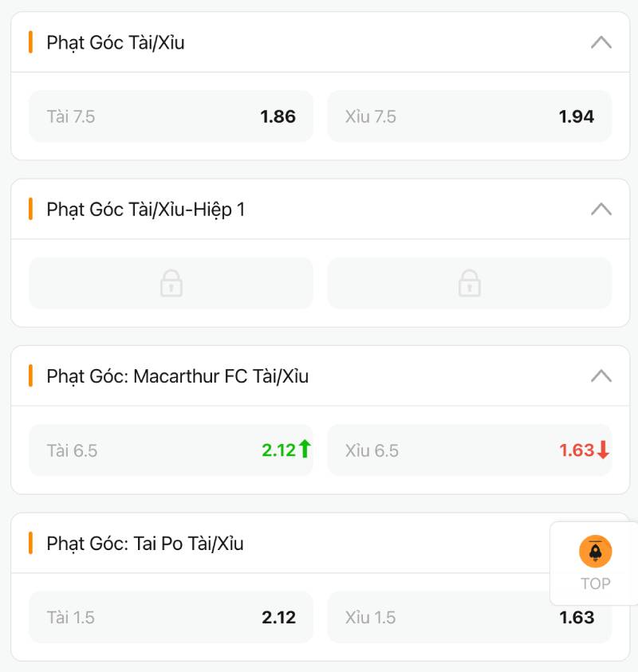Click the rocket TOP scroll icon
The height and width of the screenshot is (672, 638).
595,552
